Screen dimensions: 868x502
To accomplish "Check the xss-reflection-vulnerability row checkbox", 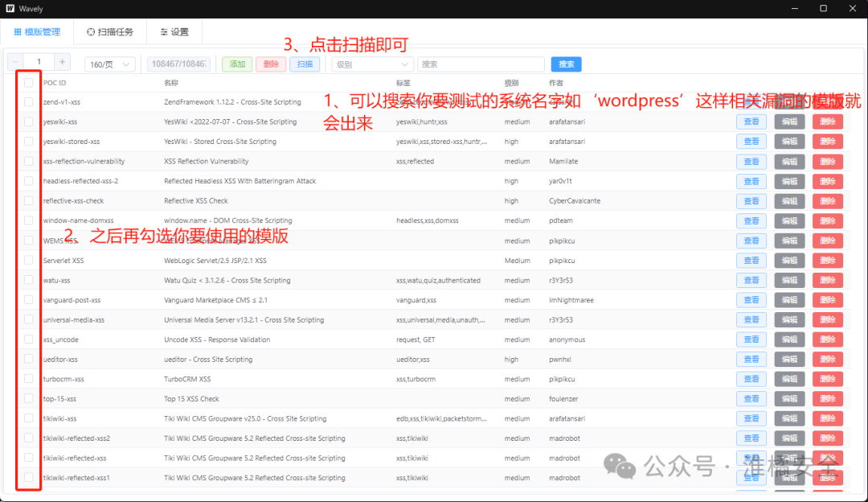I will pyautogui.click(x=29, y=161).
